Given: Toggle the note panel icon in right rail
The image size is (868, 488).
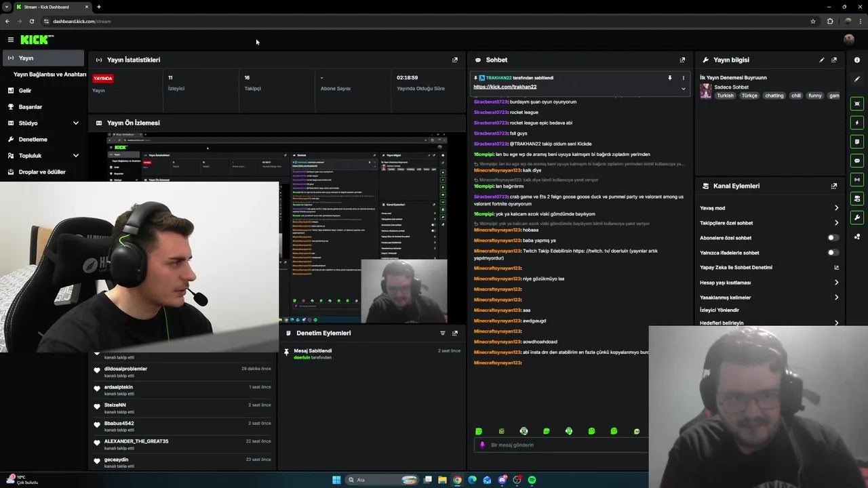Looking at the screenshot, I should (857, 142).
